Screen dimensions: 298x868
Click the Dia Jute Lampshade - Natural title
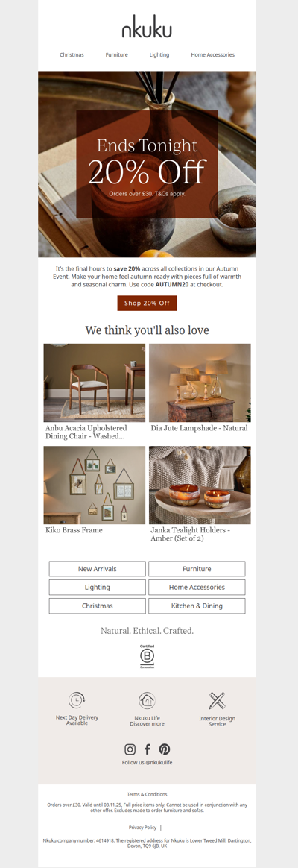pyautogui.click(x=199, y=428)
